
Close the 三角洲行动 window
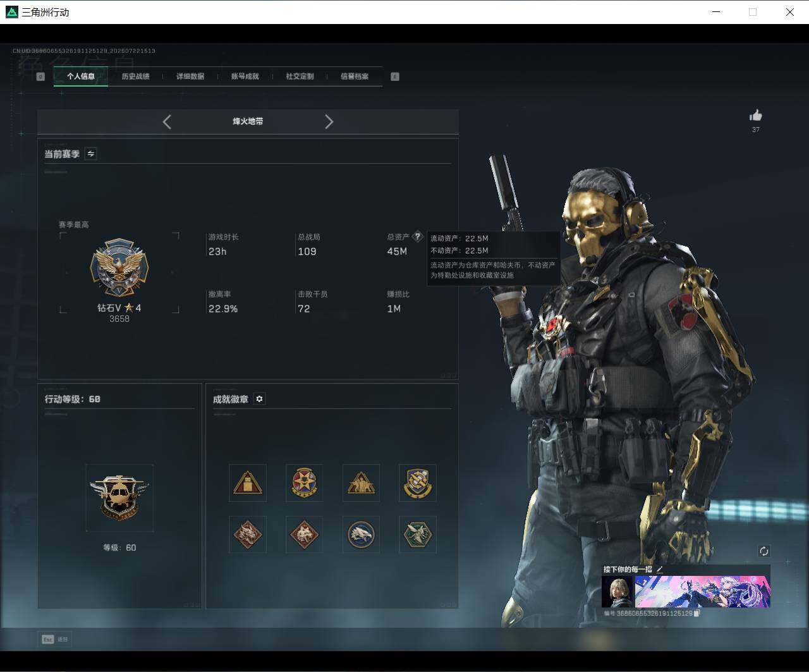pyautogui.click(x=789, y=12)
